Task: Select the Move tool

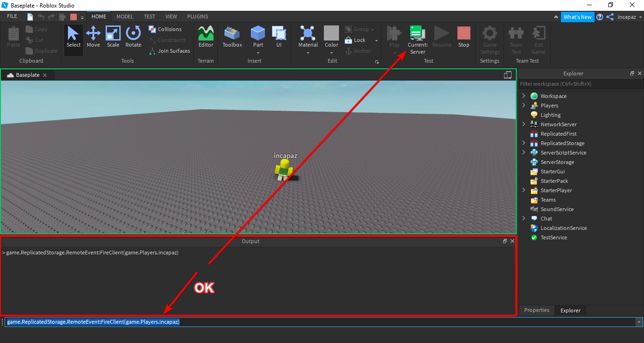Action: pos(93,37)
